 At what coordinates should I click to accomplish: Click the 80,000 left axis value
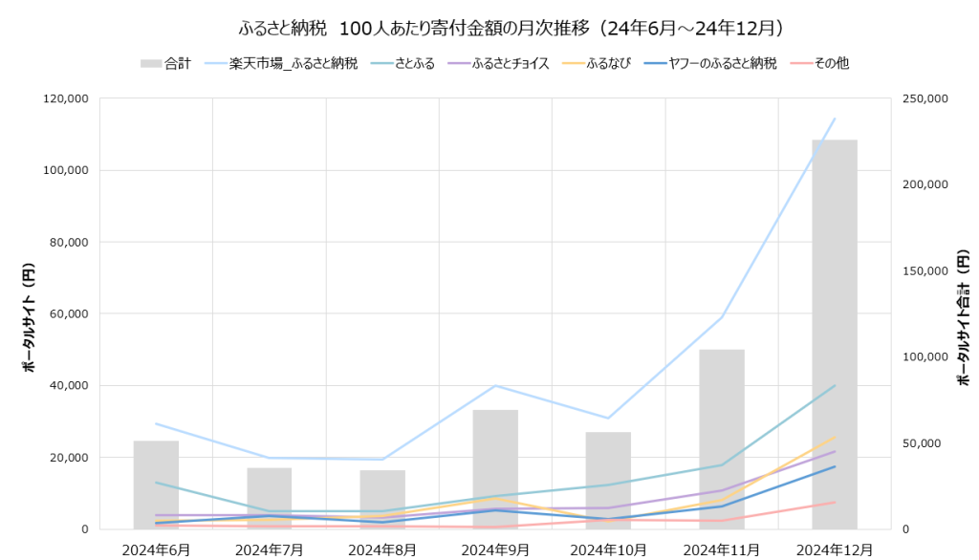click(69, 242)
